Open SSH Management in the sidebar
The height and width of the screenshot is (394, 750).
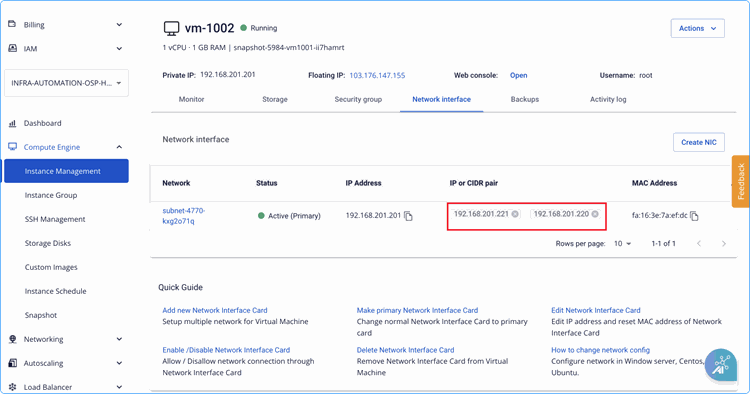(55, 219)
